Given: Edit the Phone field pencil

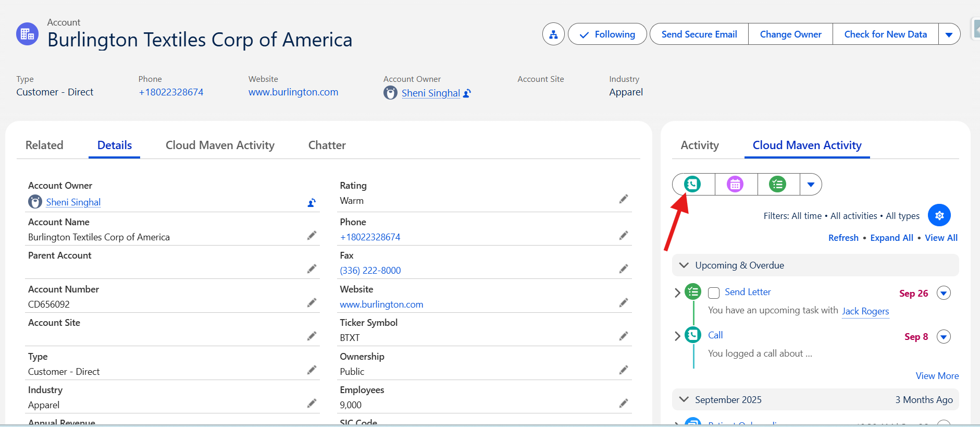Looking at the screenshot, I should pos(623,236).
